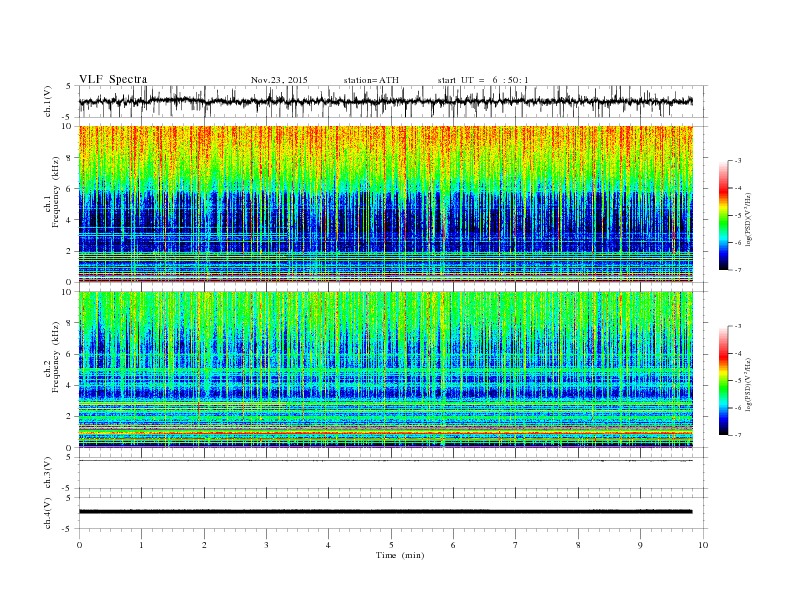This screenshot has width=792, height=612.
Task: Click the "-4" label on ch.2 color bar
Action: tap(738, 353)
